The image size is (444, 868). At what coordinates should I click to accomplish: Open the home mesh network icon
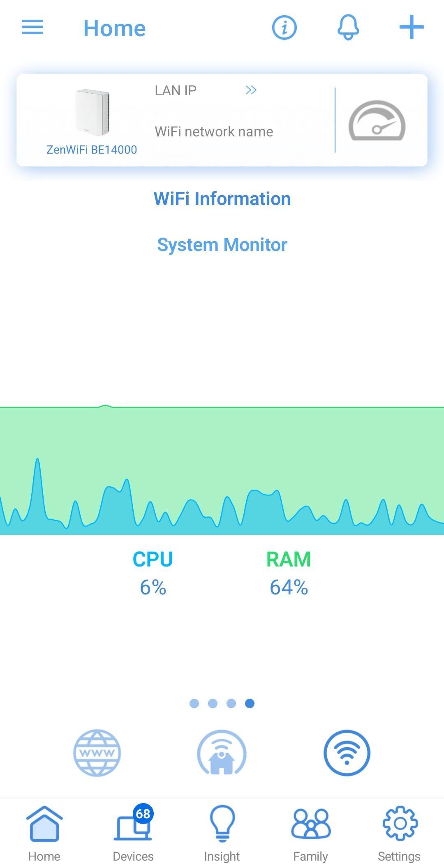(222, 753)
